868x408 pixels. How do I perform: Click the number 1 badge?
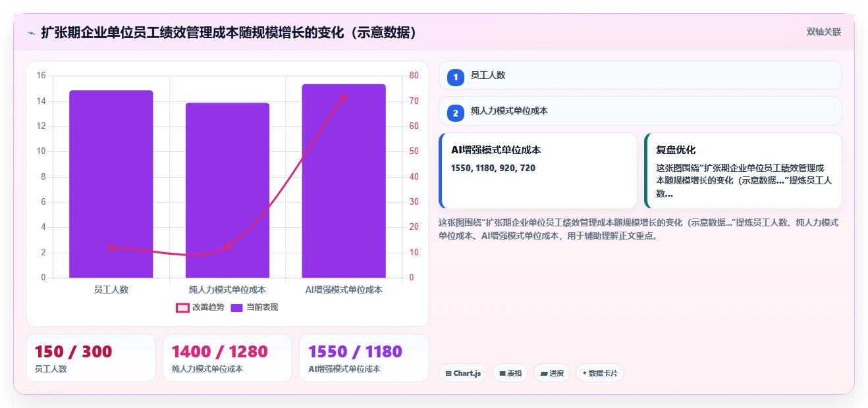point(456,78)
